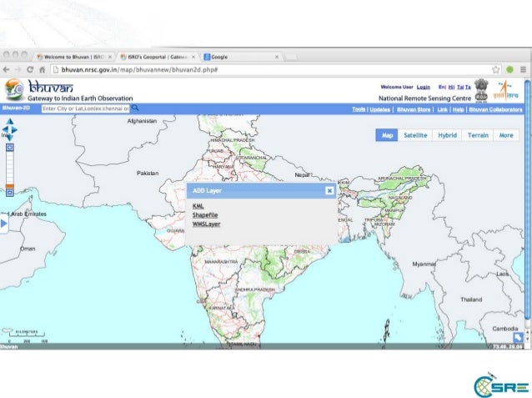This screenshot has width=532, height=398.
Task: Open the overview map icon at bottom right
Action: [x=518, y=338]
